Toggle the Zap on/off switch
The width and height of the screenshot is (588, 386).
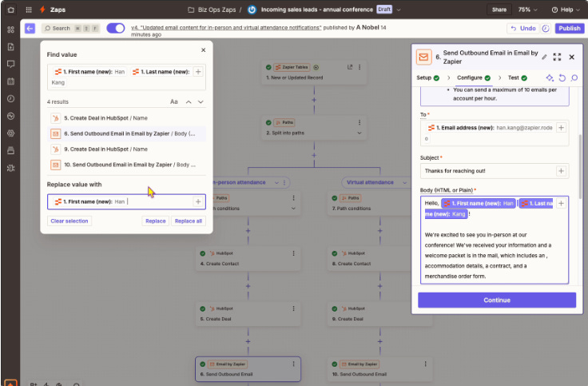pos(116,28)
